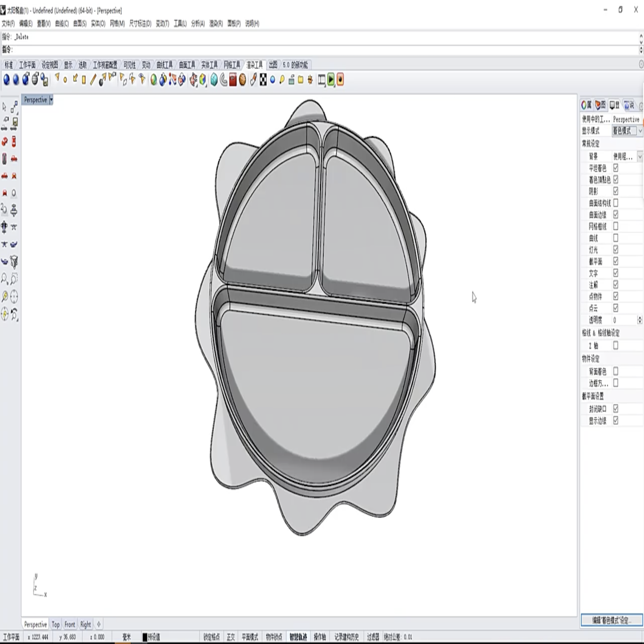Viewport: 644px width, 644px height.
Task: Click the yellow-lens zoom extents icon
Action: tap(4, 296)
